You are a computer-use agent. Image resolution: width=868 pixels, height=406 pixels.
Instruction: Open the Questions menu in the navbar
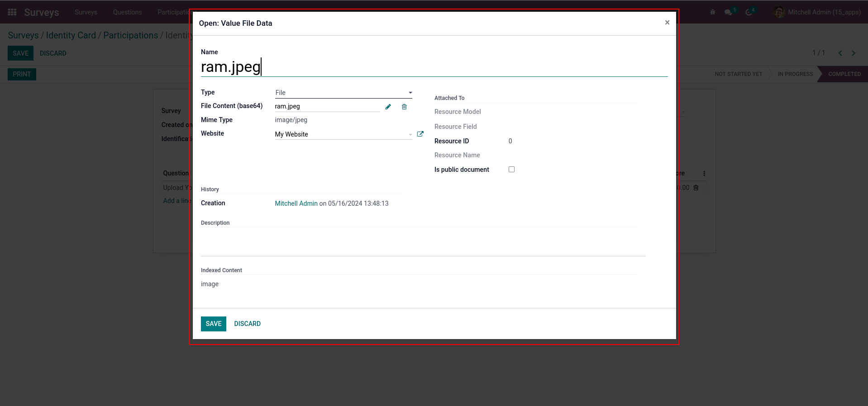[x=127, y=12]
